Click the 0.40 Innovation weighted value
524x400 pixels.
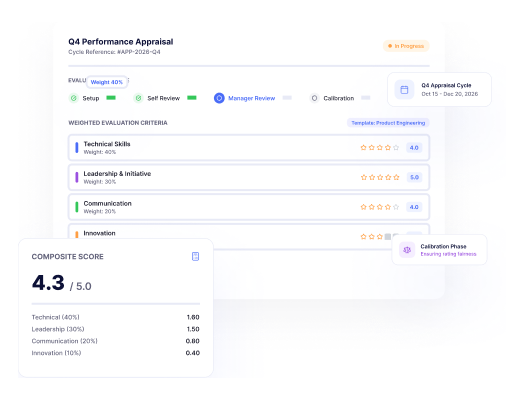192,353
